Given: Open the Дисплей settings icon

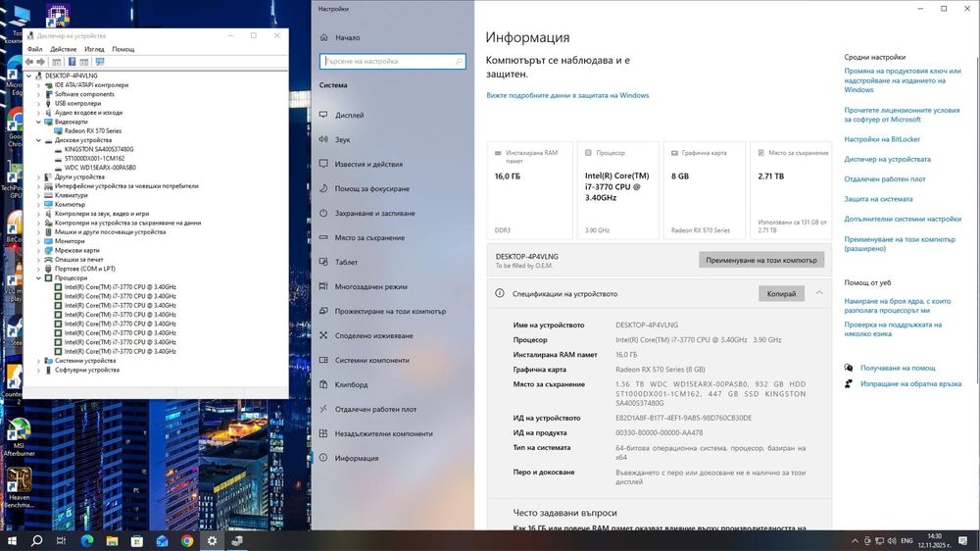Looking at the screenshot, I should 323,115.
